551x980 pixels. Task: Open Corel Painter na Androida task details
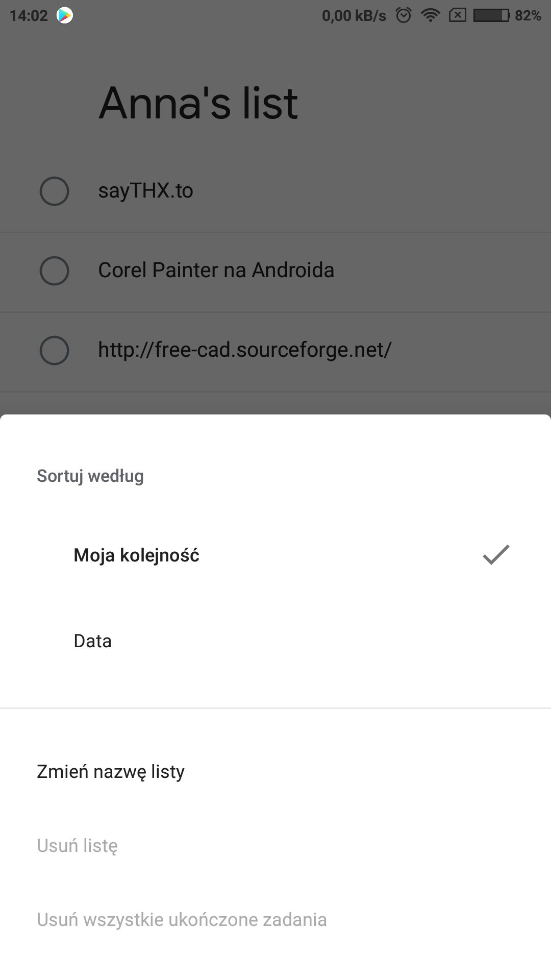pyautogui.click(x=216, y=270)
